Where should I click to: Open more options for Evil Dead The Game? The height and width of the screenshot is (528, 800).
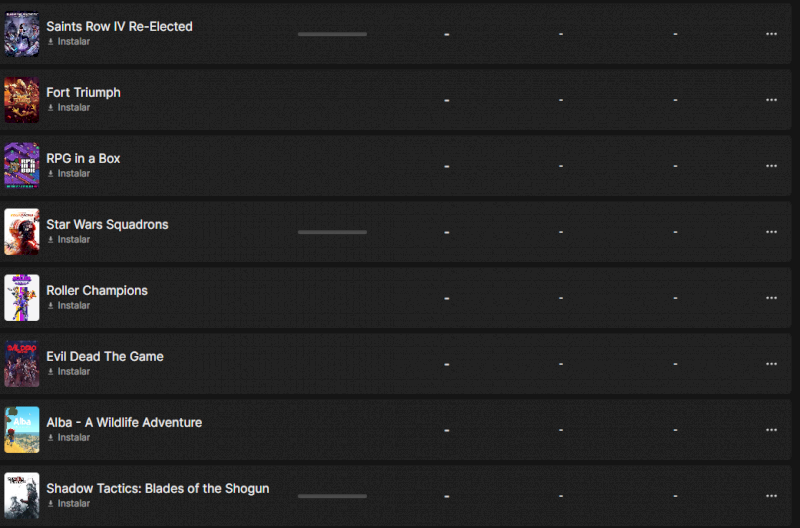[771, 364]
